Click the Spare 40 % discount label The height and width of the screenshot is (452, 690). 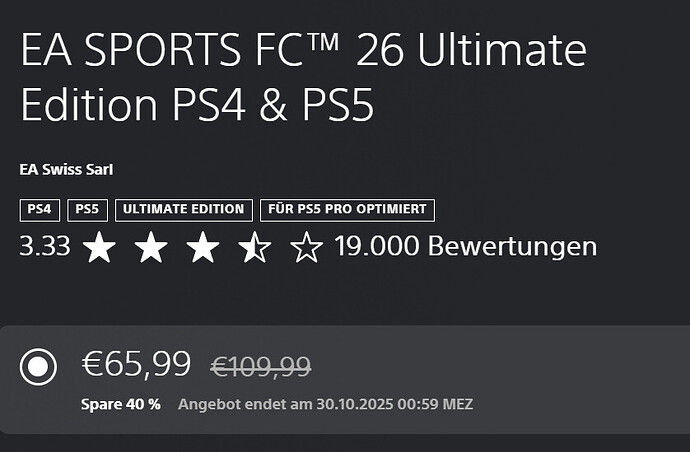120,405
